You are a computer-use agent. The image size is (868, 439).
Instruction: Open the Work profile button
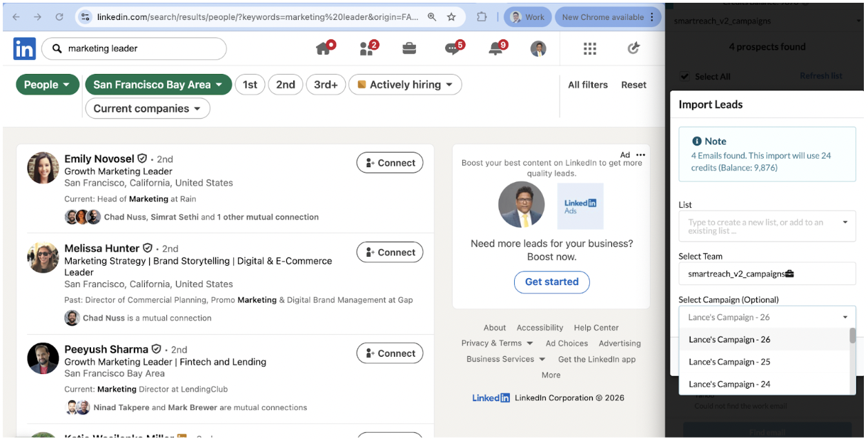pyautogui.click(x=527, y=17)
